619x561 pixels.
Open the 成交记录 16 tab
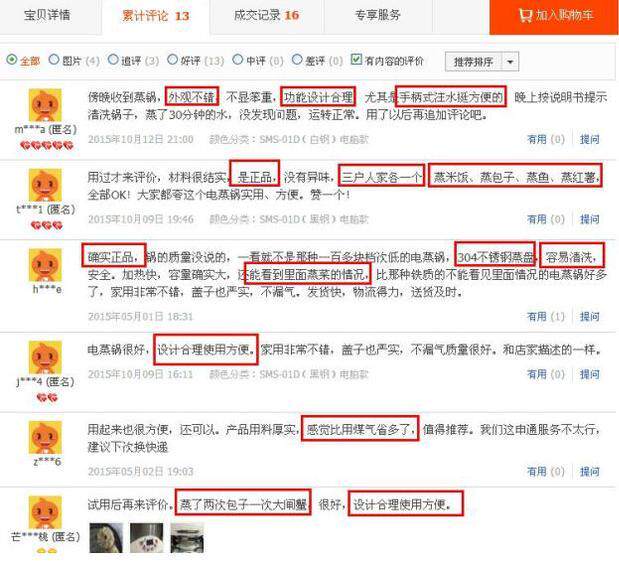pyautogui.click(x=266, y=15)
